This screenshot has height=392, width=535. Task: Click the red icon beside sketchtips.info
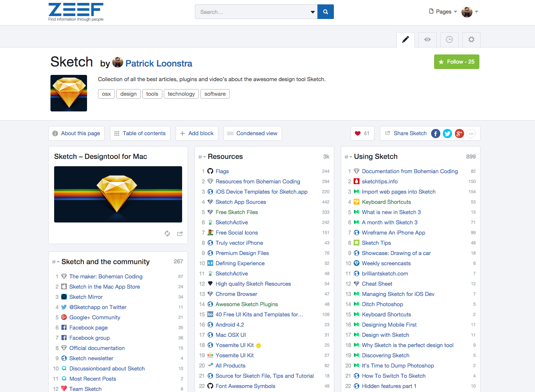[x=357, y=181]
